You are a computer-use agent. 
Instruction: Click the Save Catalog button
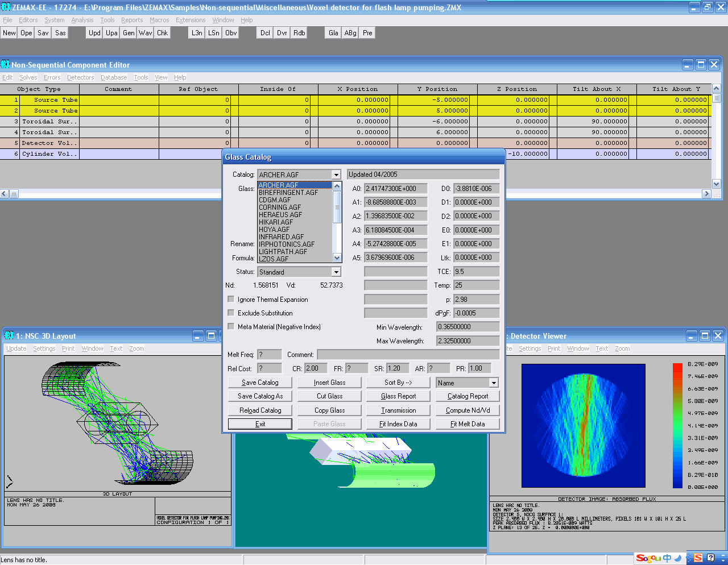(x=260, y=383)
